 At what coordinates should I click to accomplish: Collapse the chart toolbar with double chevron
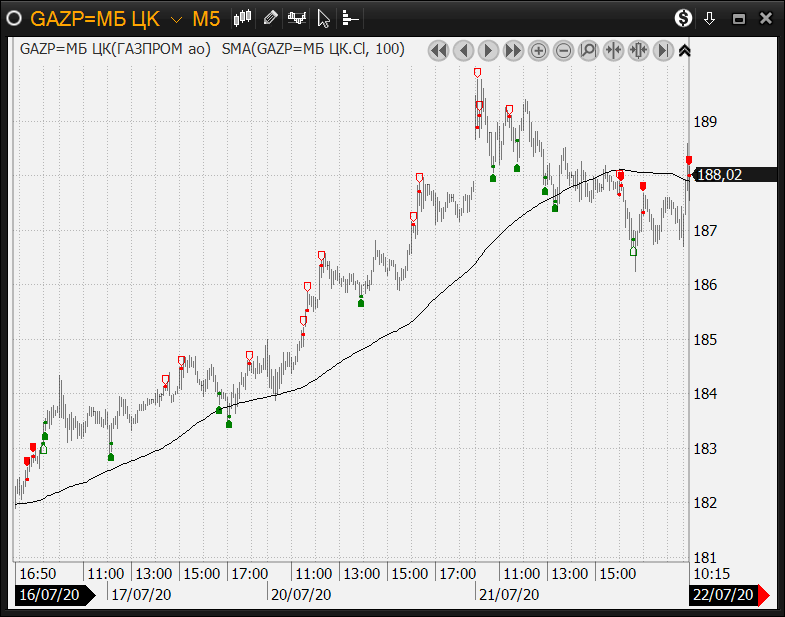click(x=684, y=50)
